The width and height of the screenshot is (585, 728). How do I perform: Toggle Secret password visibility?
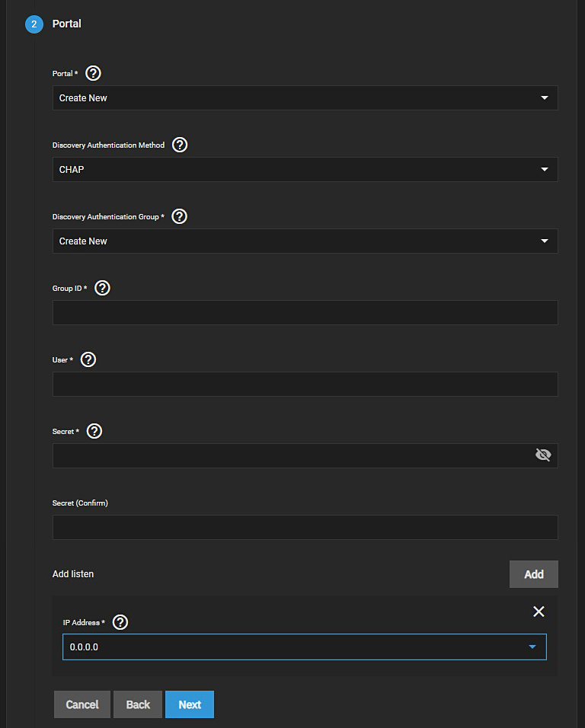[x=543, y=455]
